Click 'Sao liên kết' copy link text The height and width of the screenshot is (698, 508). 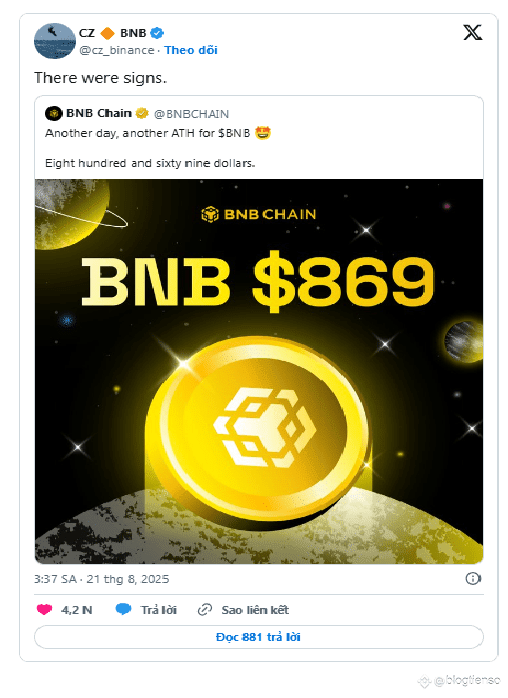pyautogui.click(x=255, y=610)
